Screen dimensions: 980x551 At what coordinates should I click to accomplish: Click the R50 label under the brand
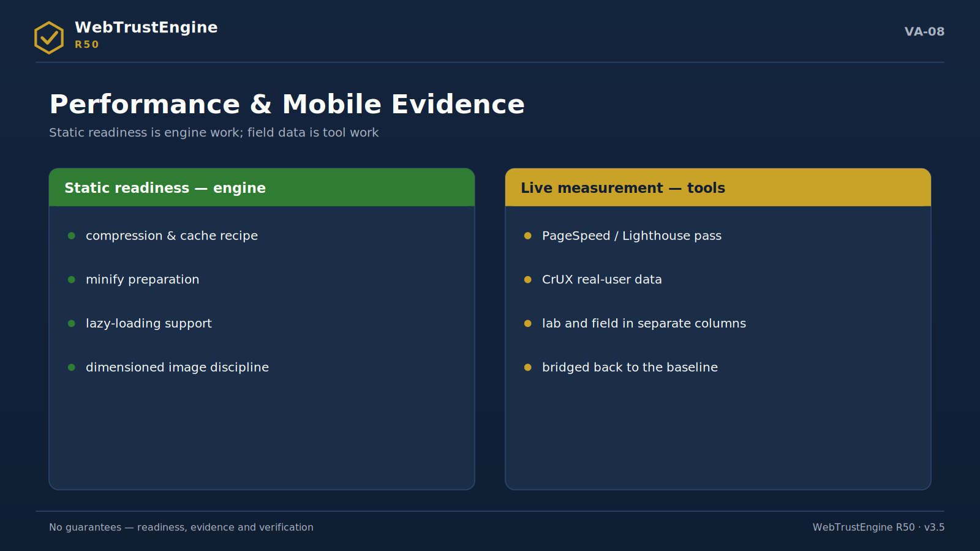[x=87, y=45]
